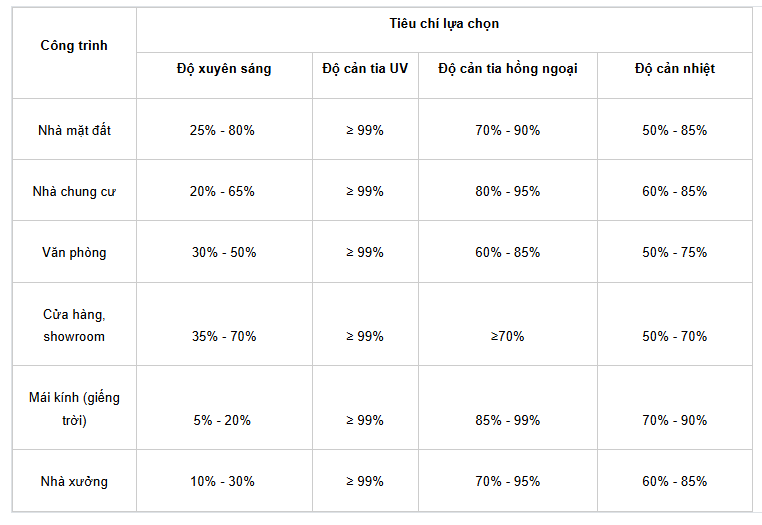Click the 'Độ xuyên sáng' column header
762x525 pixels.
224,69
